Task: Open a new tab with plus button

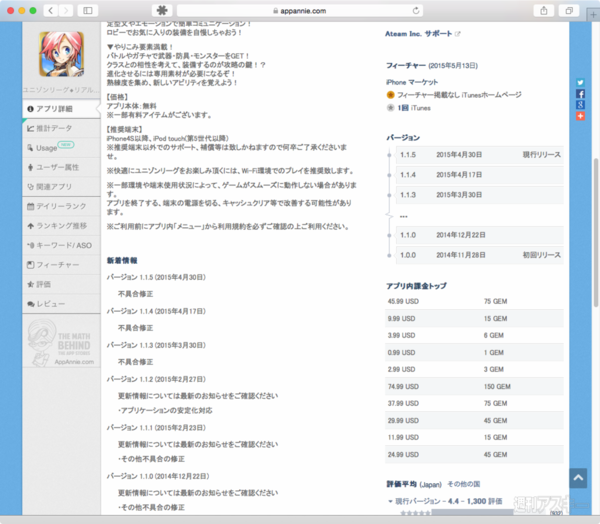Action: (593, 15)
